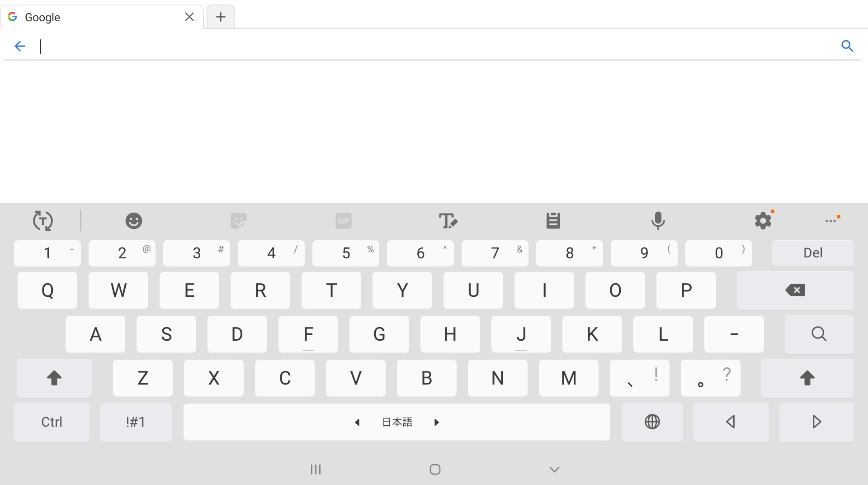The image size is (868, 485).
Task: Tap the microphone voice input icon
Action: click(x=658, y=221)
